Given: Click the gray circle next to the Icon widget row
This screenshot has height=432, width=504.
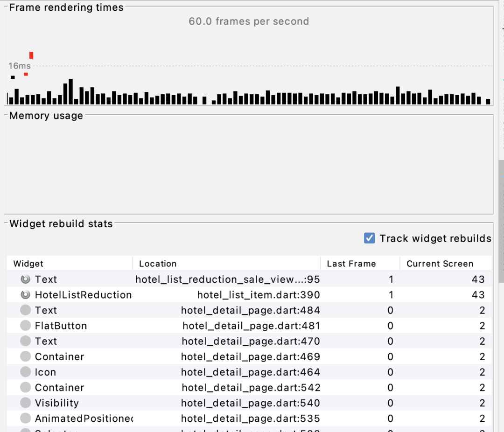Looking at the screenshot, I should (26, 372).
